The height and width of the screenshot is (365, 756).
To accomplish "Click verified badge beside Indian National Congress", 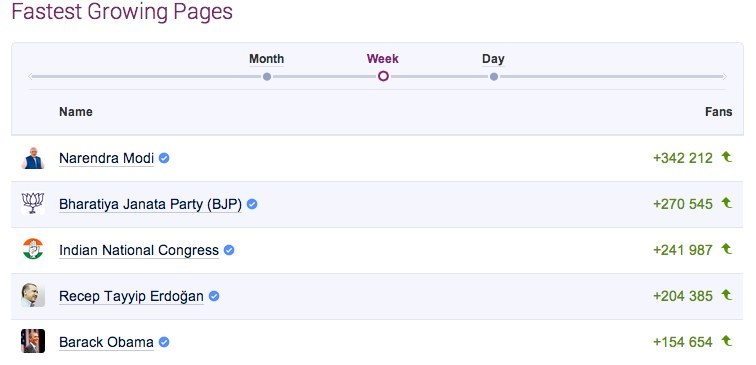I will click(229, 250).
